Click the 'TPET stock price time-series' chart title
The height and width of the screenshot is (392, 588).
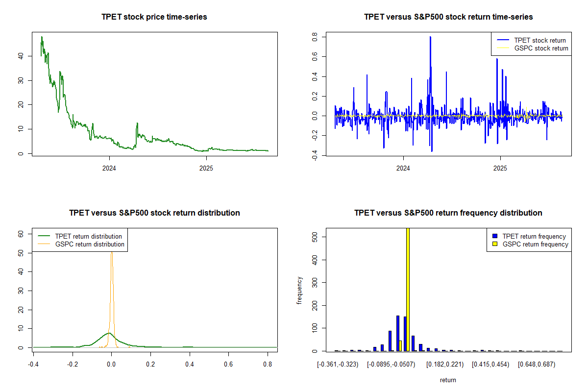tap(154, 17)
